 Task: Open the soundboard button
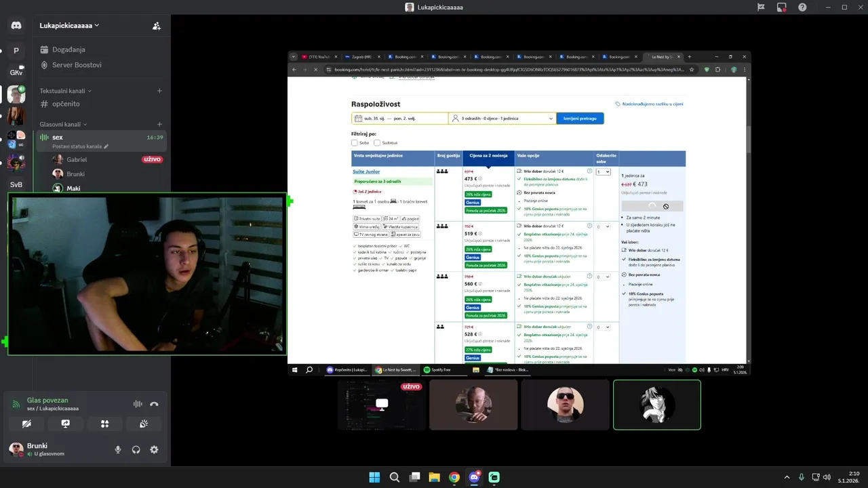[x=144, y=424]
